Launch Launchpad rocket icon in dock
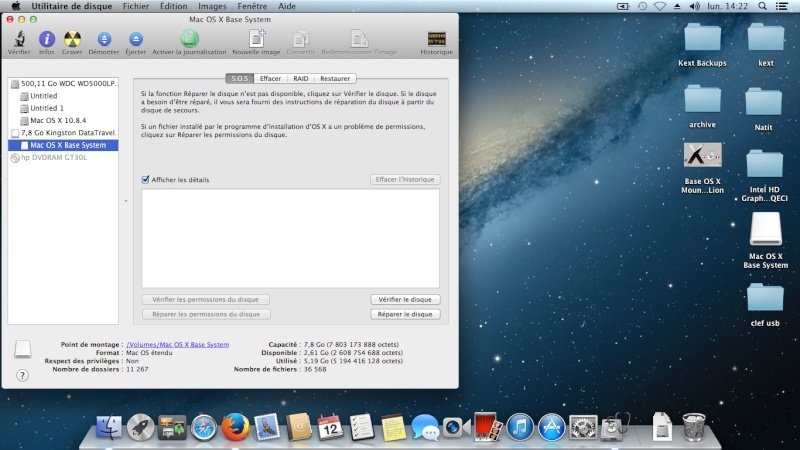Screen dimensions: 800x450 [x=140, y=428]
